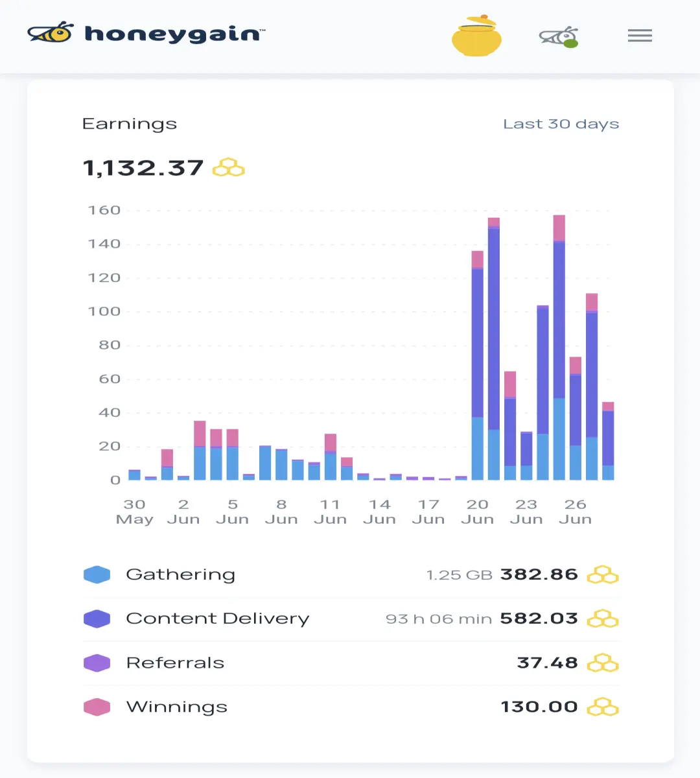Select the Referrals legend row label
The height and width of the screenshot is (778, 700).
coord(175,663)
